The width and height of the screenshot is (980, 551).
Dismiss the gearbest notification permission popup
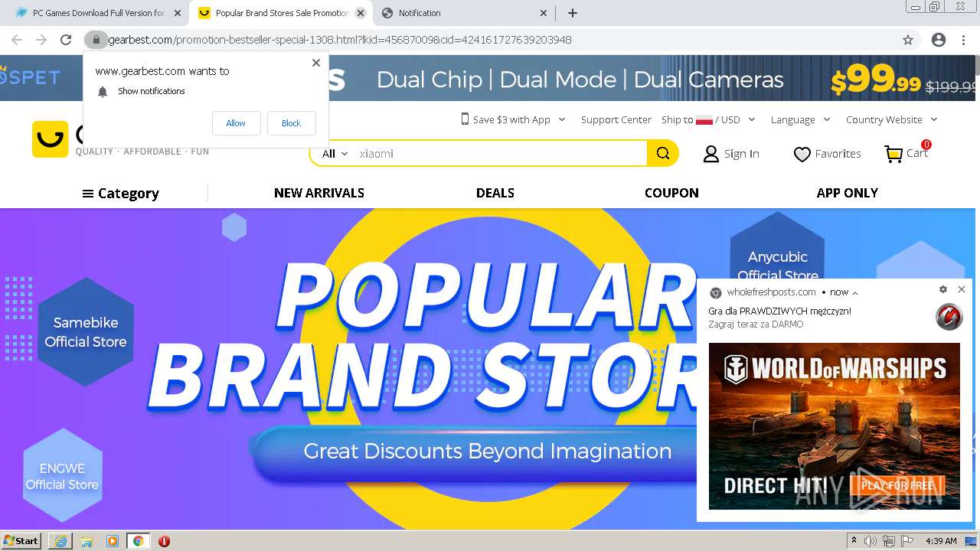click(316, 63)
